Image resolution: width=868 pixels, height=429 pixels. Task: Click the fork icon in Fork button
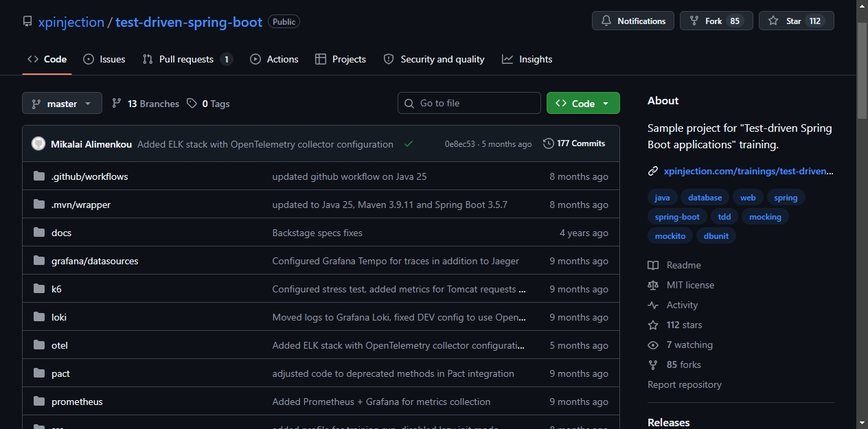pos(694,21)
